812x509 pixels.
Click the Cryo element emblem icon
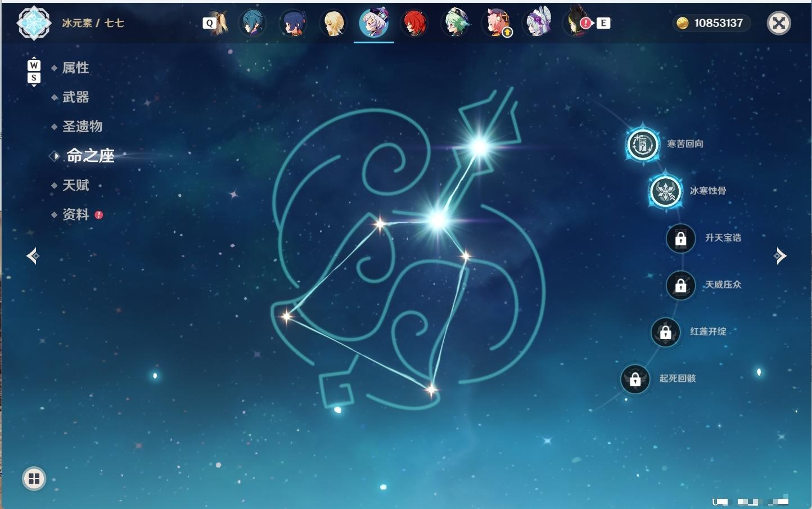(x=34, y=23)
